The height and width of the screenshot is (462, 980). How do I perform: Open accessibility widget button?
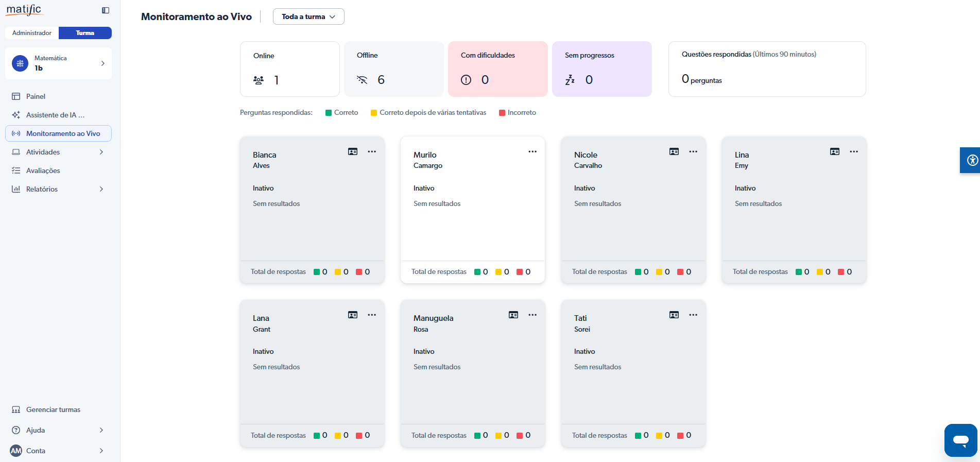click(971, 160)
